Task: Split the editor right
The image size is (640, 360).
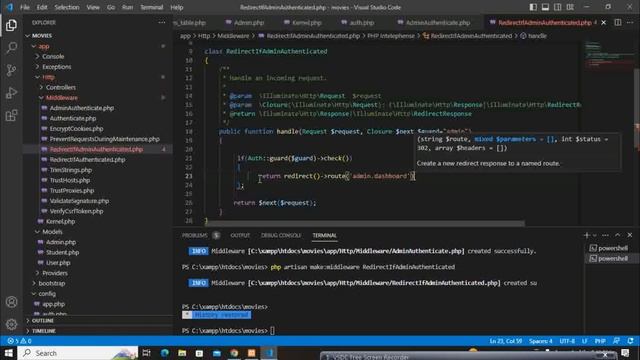Action: click(x=618, y=22)
